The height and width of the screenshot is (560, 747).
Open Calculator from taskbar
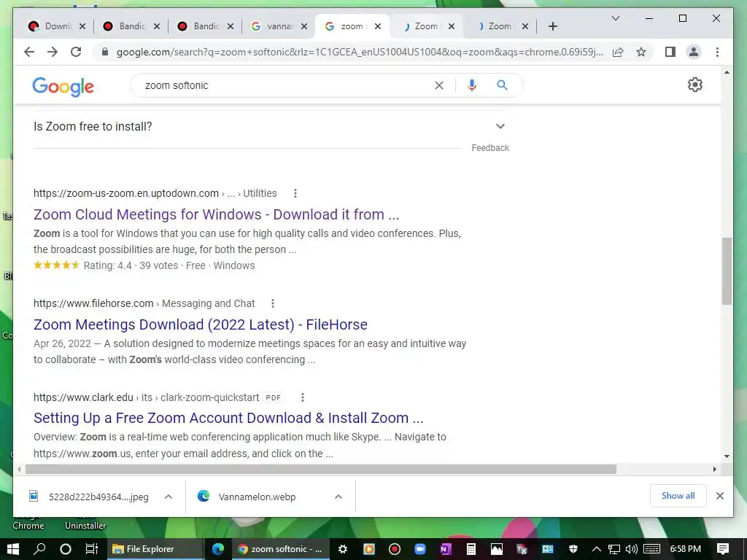coord(471,549)
